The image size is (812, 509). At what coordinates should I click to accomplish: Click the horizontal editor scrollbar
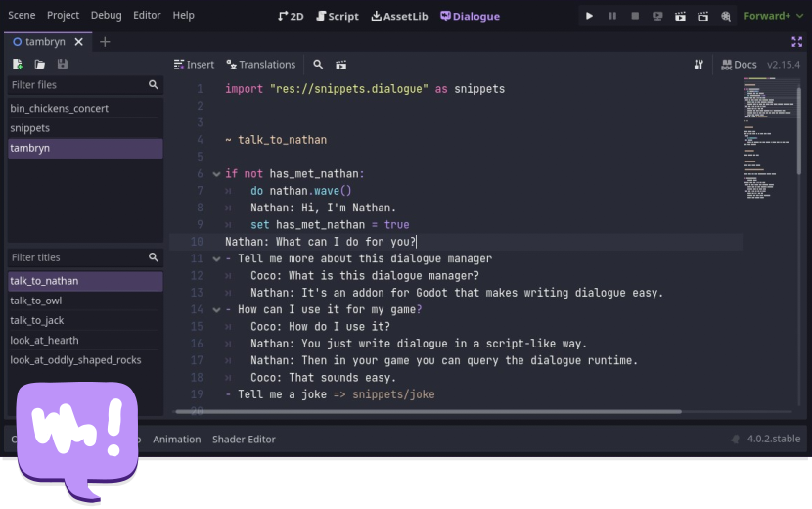tap(429, 411)
